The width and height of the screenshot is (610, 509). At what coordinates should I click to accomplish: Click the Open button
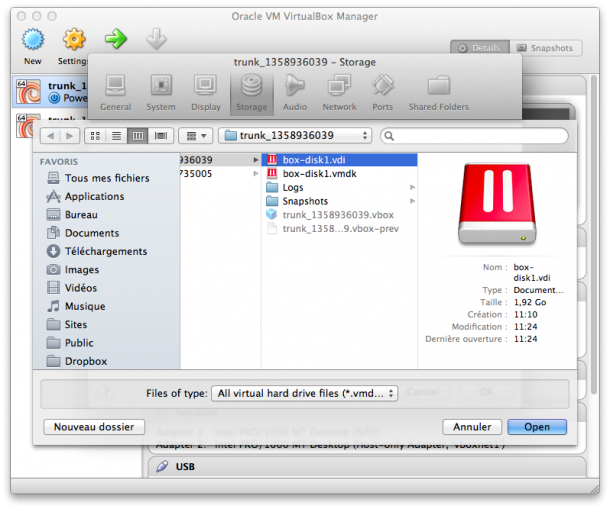click(537, 427)
